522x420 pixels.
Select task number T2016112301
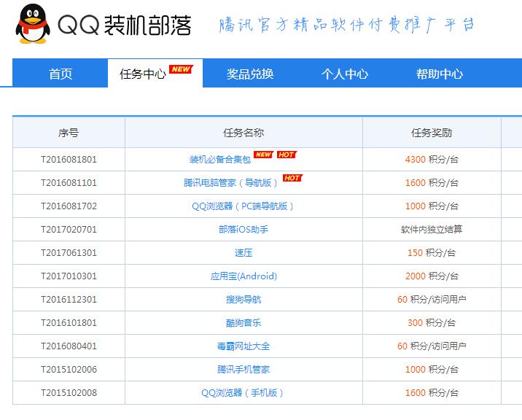[69, 300]
